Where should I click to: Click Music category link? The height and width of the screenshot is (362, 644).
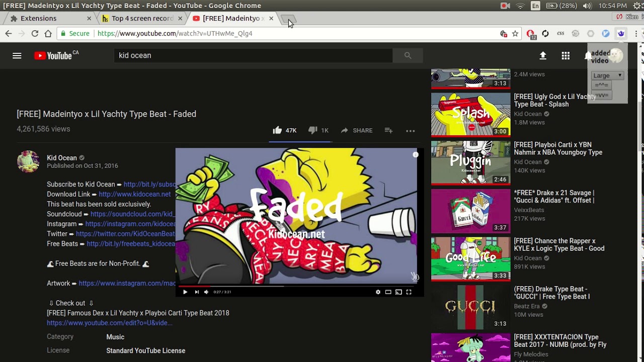pyautogui.click(x=115, y=337)
